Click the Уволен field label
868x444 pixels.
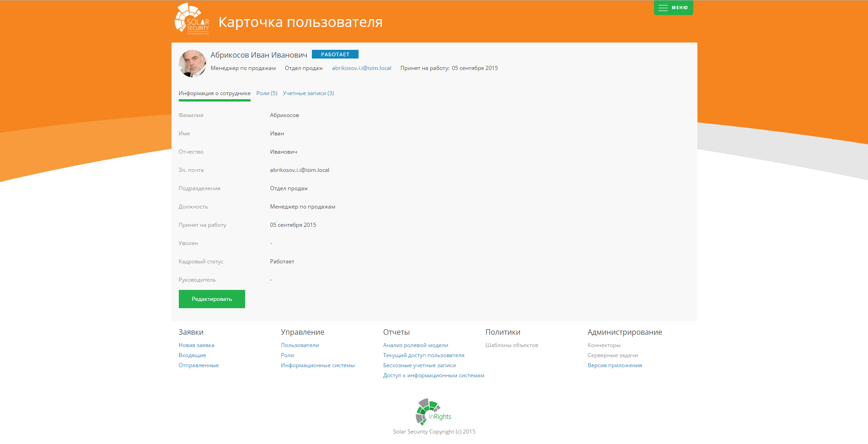point(188,243)
